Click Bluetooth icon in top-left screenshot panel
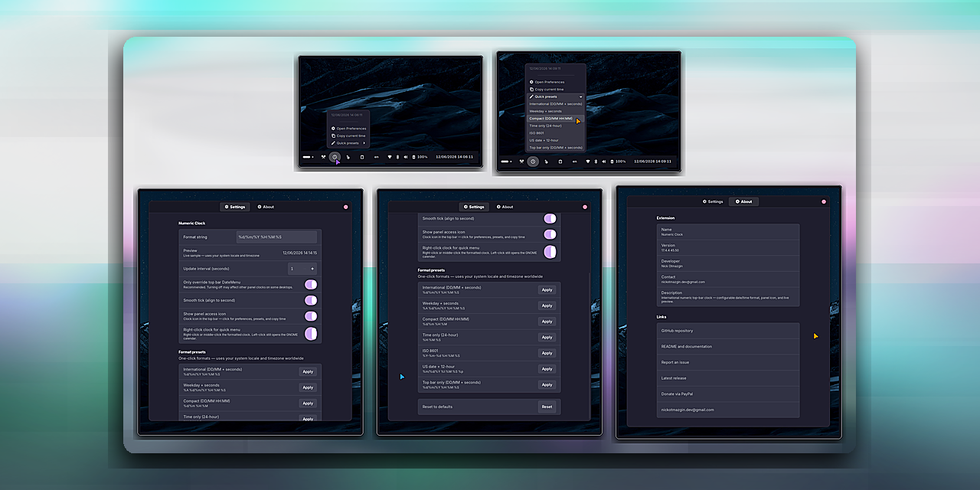The width and height of the screenshot is (980, 490). [397, 157]
